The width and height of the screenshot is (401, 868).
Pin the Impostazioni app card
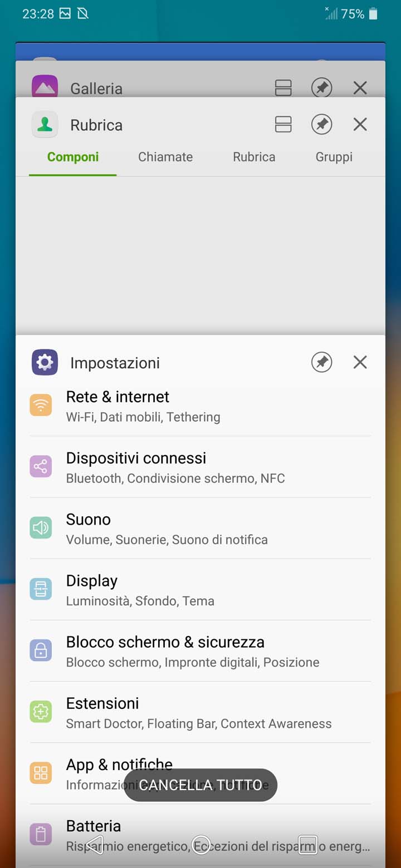[x=321, y=362]
